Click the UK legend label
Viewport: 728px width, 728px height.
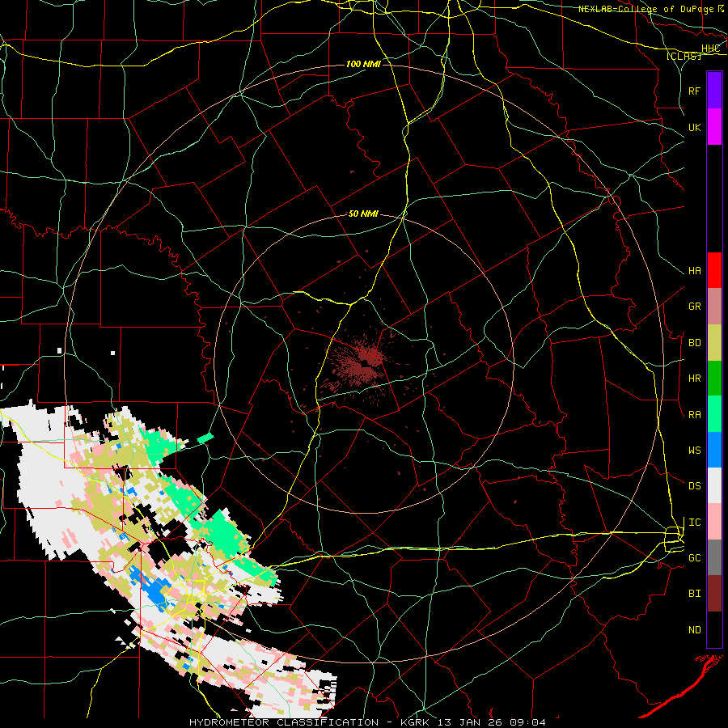coord(694,127)
